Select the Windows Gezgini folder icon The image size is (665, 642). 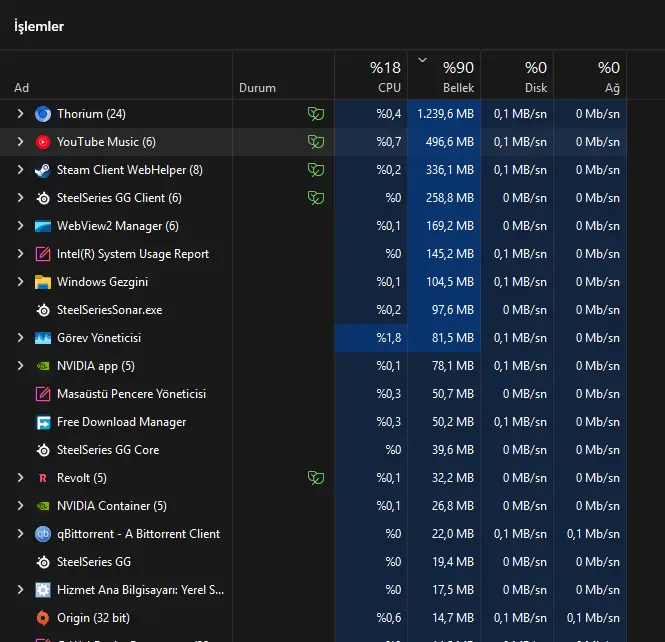pos(43,282)
